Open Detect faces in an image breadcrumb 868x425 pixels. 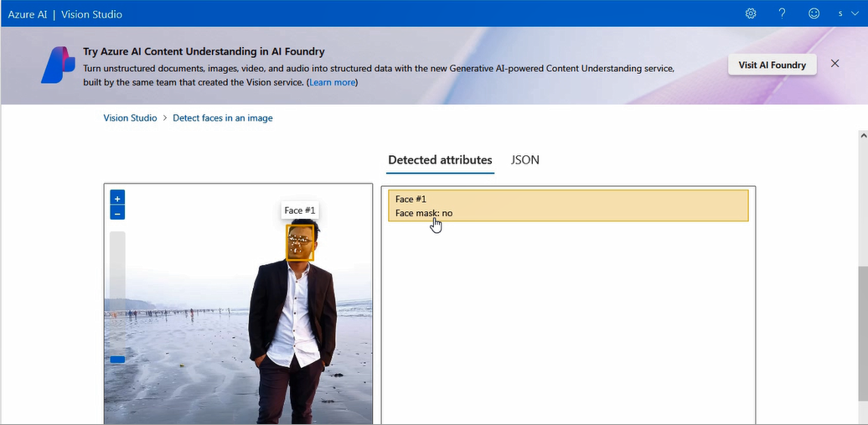[x=223, y=118]
